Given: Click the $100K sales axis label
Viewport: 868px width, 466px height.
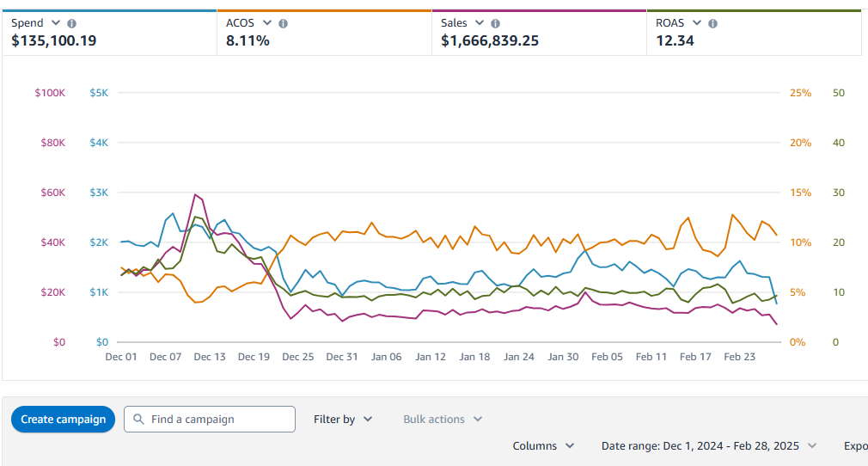Looking at the screenshot, I should 50,93.
